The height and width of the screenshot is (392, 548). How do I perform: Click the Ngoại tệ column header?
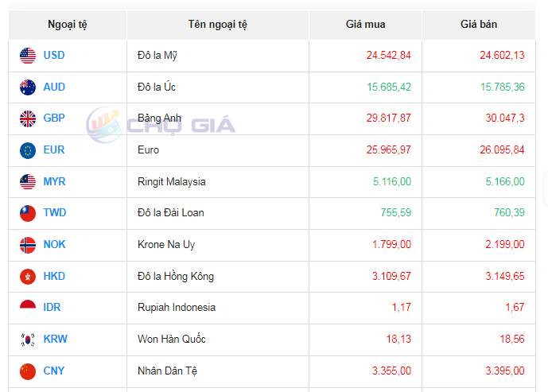click(67, 25)
